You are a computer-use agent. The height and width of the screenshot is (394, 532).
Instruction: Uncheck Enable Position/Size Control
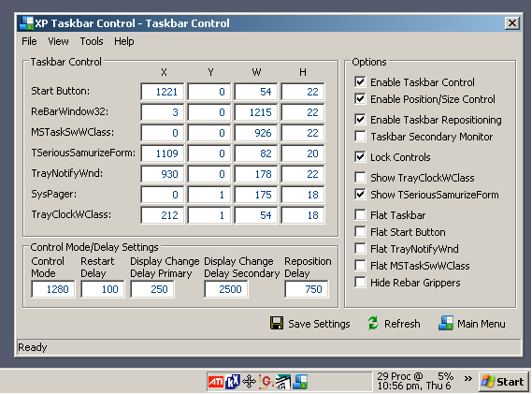pos(360,99)
